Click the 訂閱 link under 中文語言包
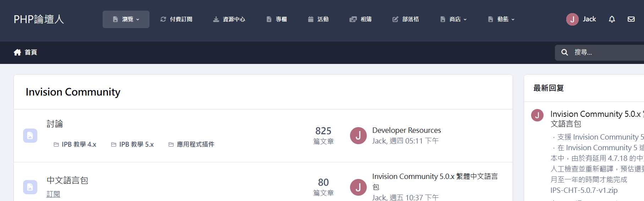Image resolution: width=644 pixels, height=201 pixels. [x=53, y=194]
